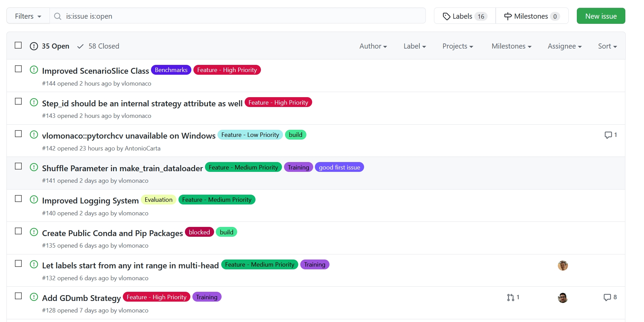Check the select-all issues checkbox

click(18, 46)
